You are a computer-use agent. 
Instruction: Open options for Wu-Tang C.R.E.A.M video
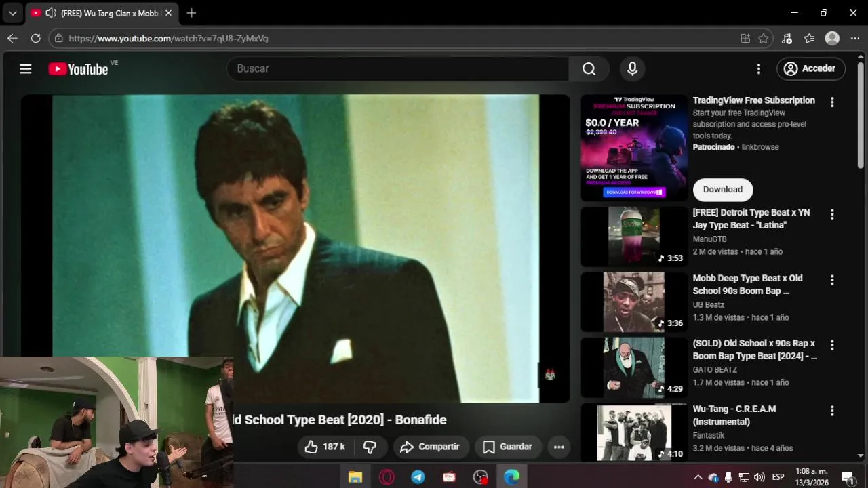click(x=832, y=411)
